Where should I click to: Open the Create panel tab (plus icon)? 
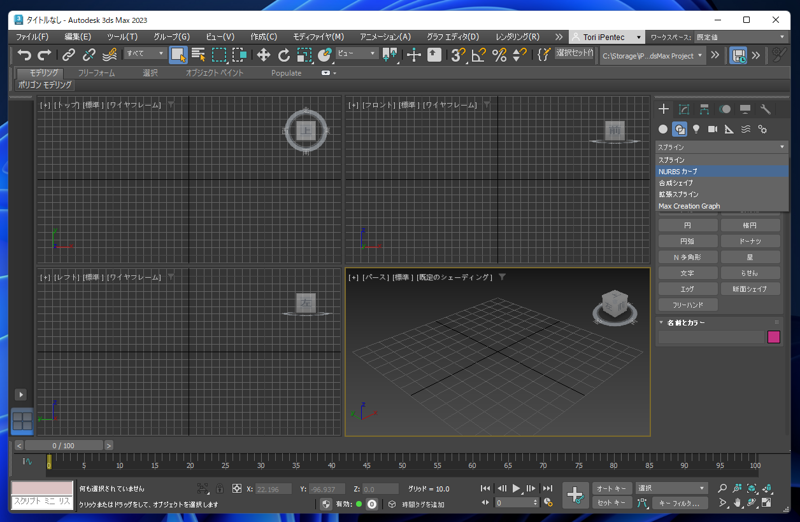663,109
